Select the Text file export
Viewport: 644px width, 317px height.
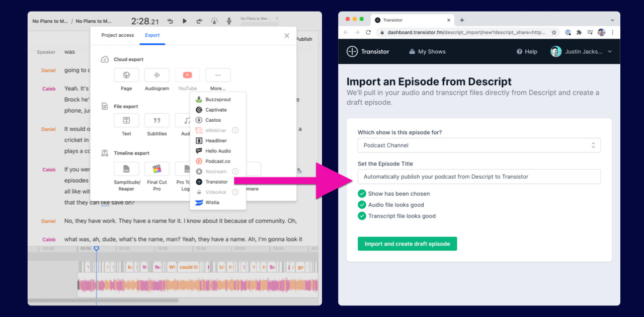click(126, 120)
